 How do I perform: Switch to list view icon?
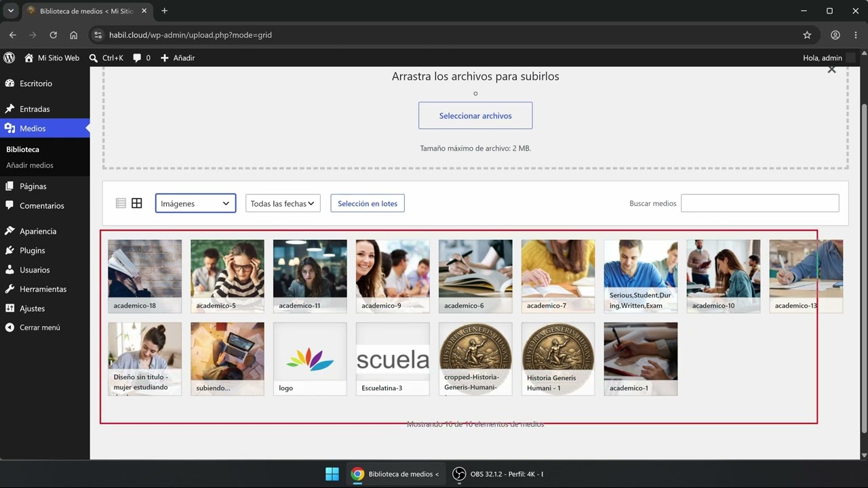pyautogui.click(x=121, y=203)
